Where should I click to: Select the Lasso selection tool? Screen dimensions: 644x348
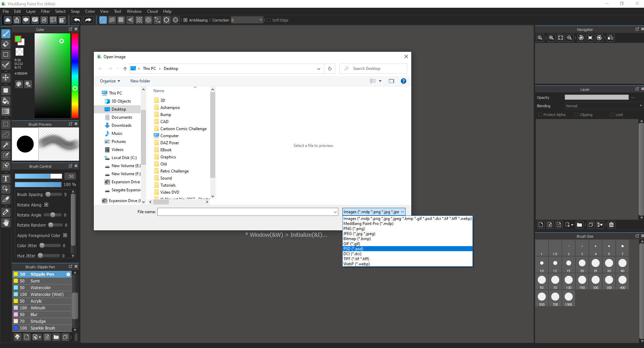pos(6,134)
